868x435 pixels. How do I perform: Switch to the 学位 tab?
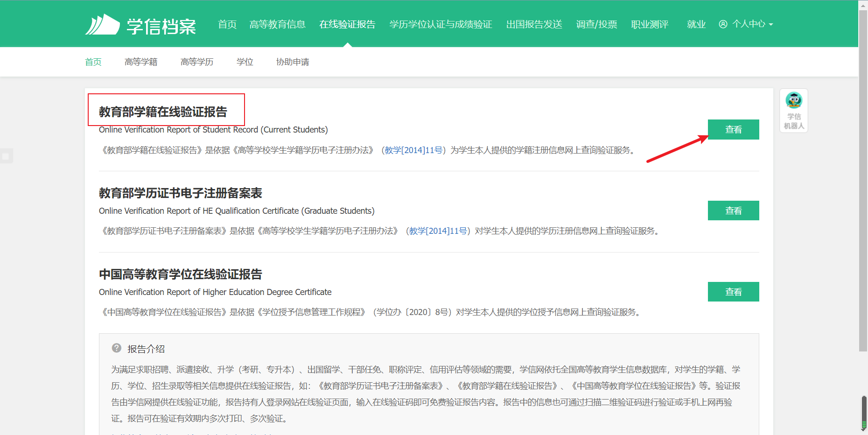245,62
